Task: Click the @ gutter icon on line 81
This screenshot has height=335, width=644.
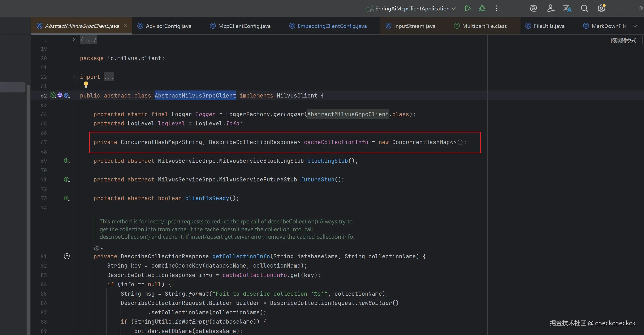Action: click(67, 256)
